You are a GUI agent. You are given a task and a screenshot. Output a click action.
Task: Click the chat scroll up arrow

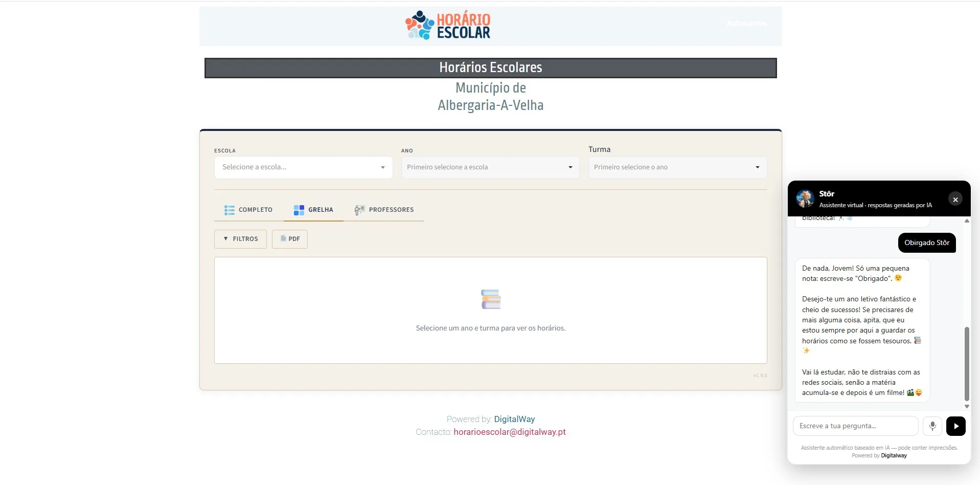click(967, 221)
